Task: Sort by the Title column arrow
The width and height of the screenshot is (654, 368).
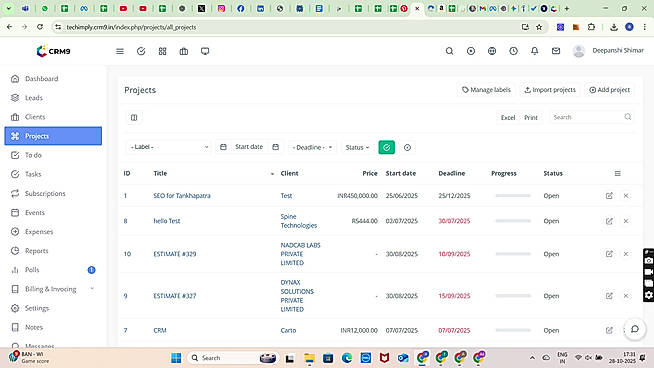Action: pos(272,174)
